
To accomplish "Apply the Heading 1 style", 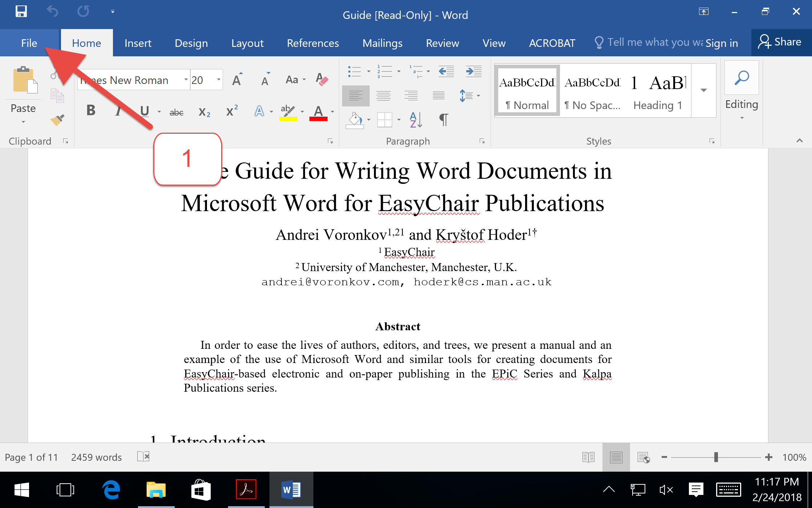I will (x=658, y=91).
